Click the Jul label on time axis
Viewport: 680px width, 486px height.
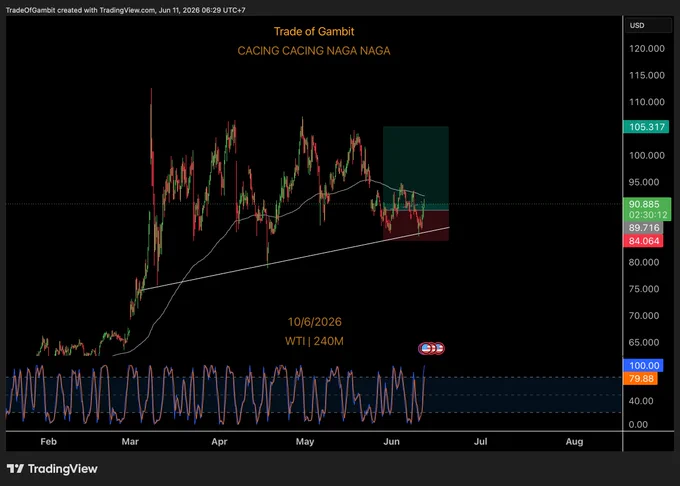pyautogui.click(x=481, y=441)
